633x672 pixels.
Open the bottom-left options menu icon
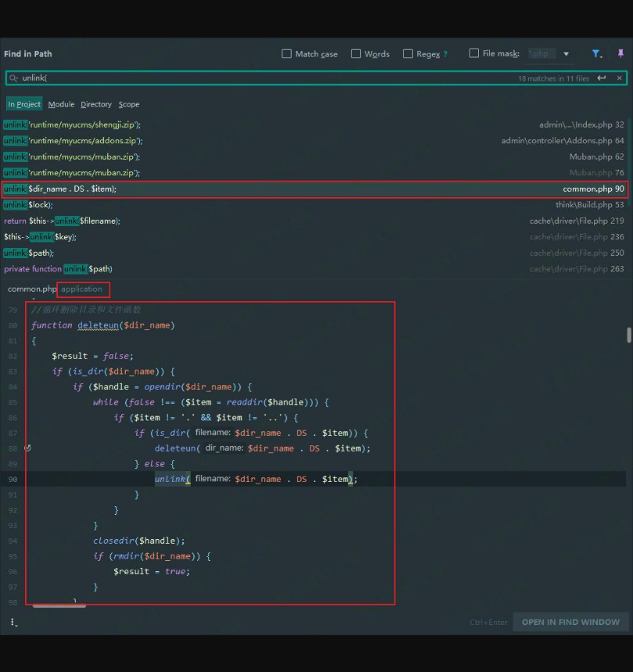click(13, 623)
